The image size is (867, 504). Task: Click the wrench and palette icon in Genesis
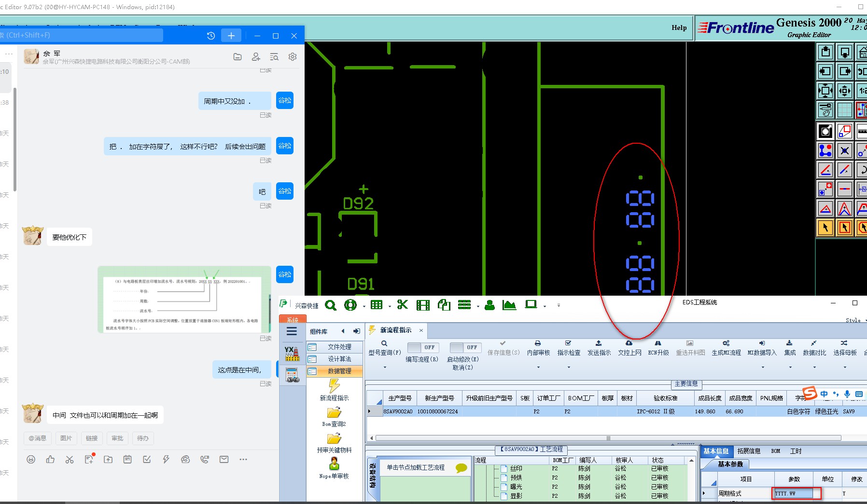pos(825,110)
